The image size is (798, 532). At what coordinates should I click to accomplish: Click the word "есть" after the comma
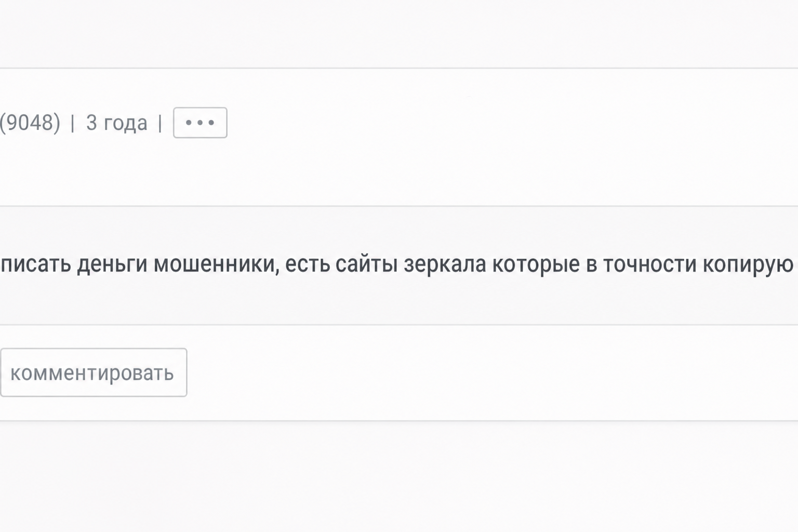click(x=307, y=264)
